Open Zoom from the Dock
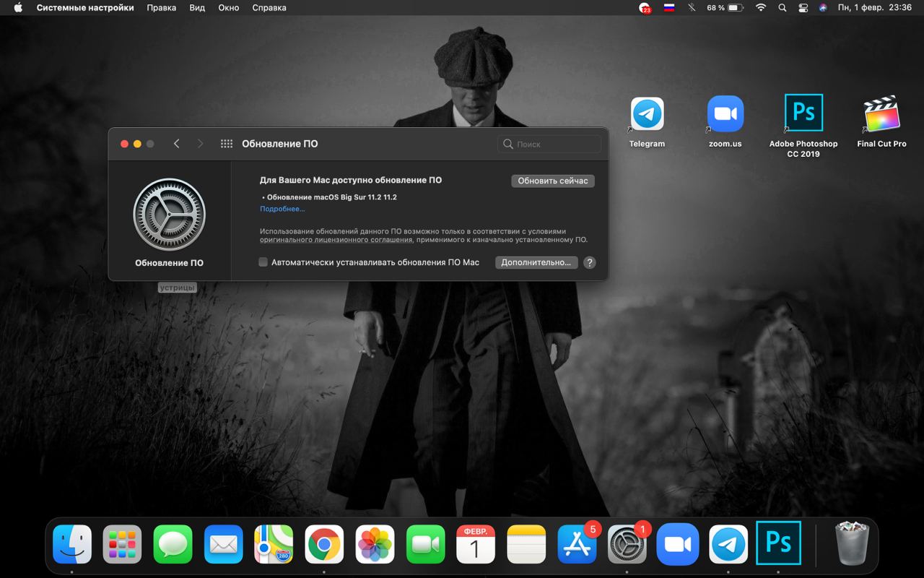Image resolution: width=924 pixels, height=578 pixels. coord(677,544)
